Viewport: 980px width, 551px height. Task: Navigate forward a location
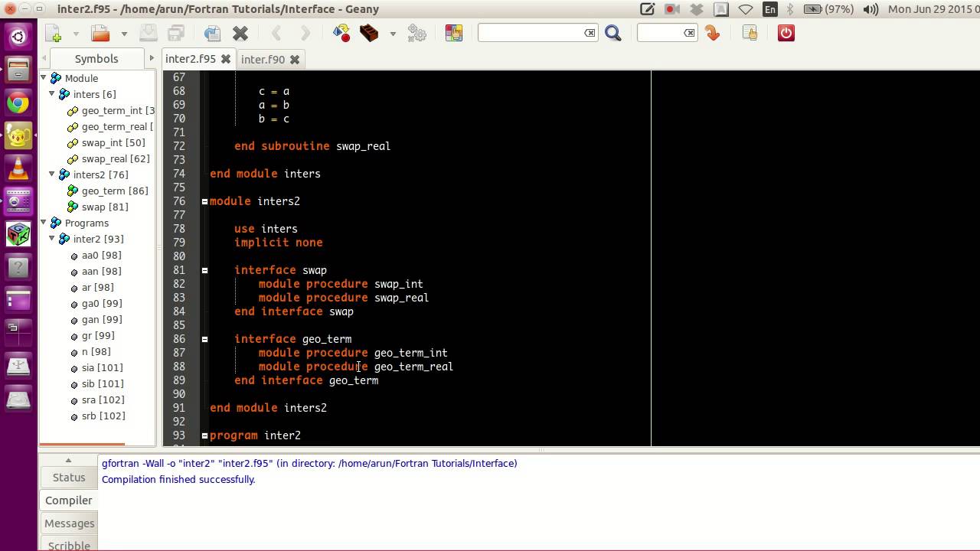(305, 33)
